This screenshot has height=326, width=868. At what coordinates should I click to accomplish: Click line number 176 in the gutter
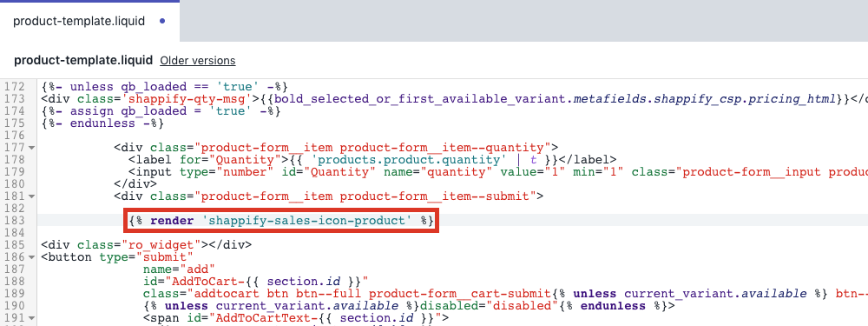click(14, 136)
